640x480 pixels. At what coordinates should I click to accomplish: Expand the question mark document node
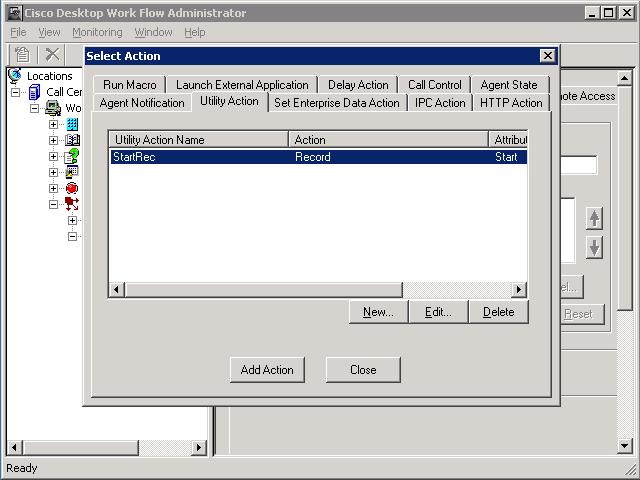(53, 156)
